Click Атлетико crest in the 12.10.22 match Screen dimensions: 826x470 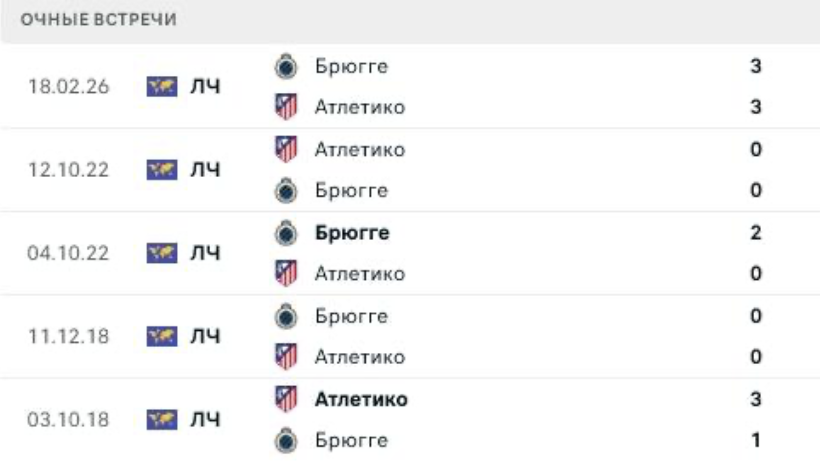tap(286, 150)
